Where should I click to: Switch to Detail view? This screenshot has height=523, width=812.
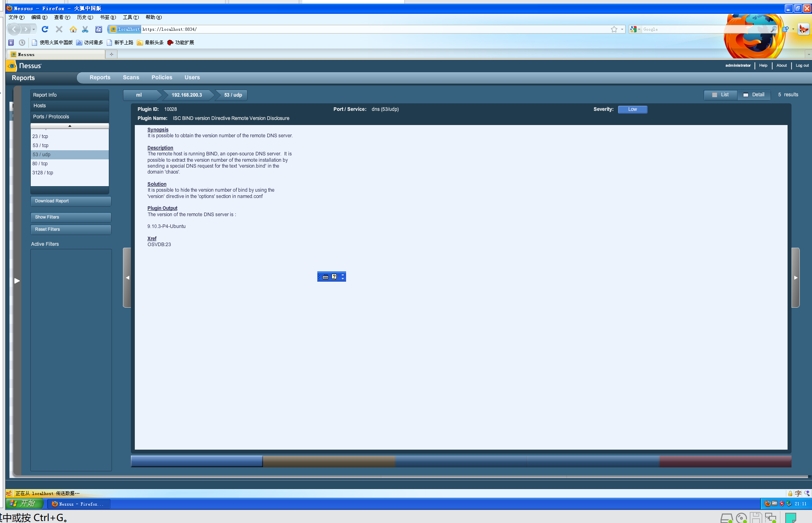click(754, 95)
